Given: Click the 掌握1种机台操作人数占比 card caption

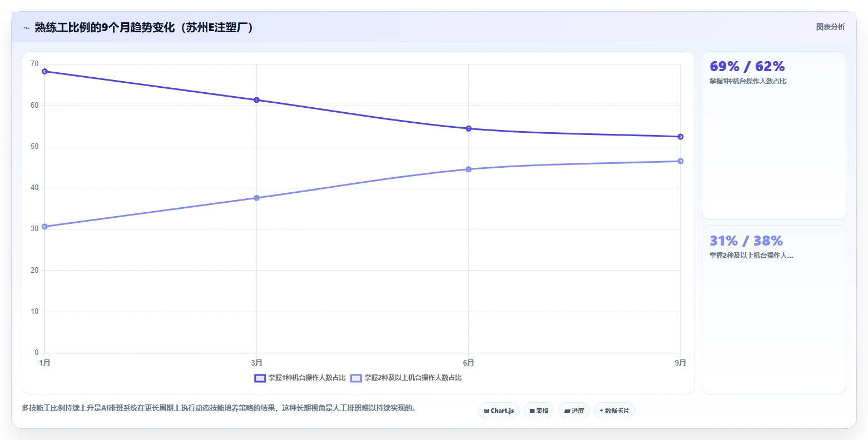Looking at the screenshot, I should (x=748, y=81).
